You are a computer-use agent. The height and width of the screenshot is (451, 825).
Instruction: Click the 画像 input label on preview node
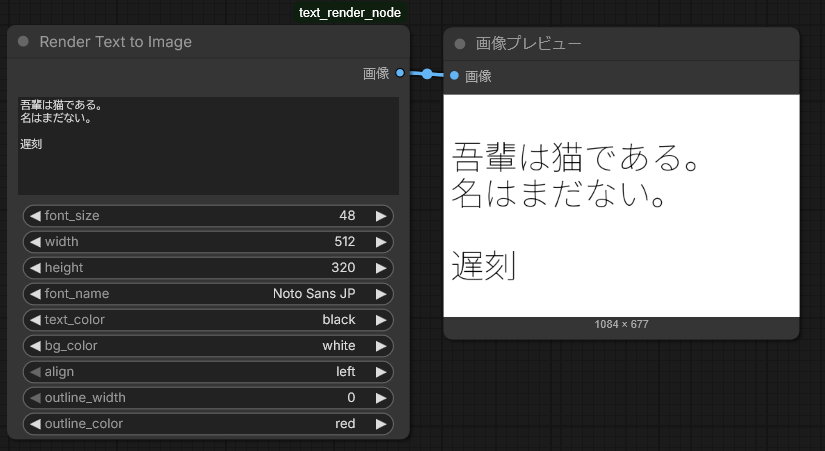[478, 76]
